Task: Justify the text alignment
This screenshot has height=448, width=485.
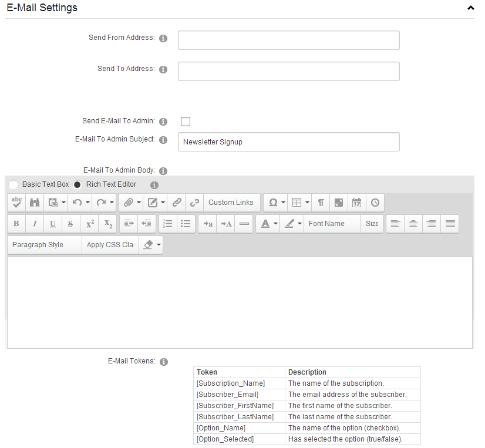Action: click(450, 224)
